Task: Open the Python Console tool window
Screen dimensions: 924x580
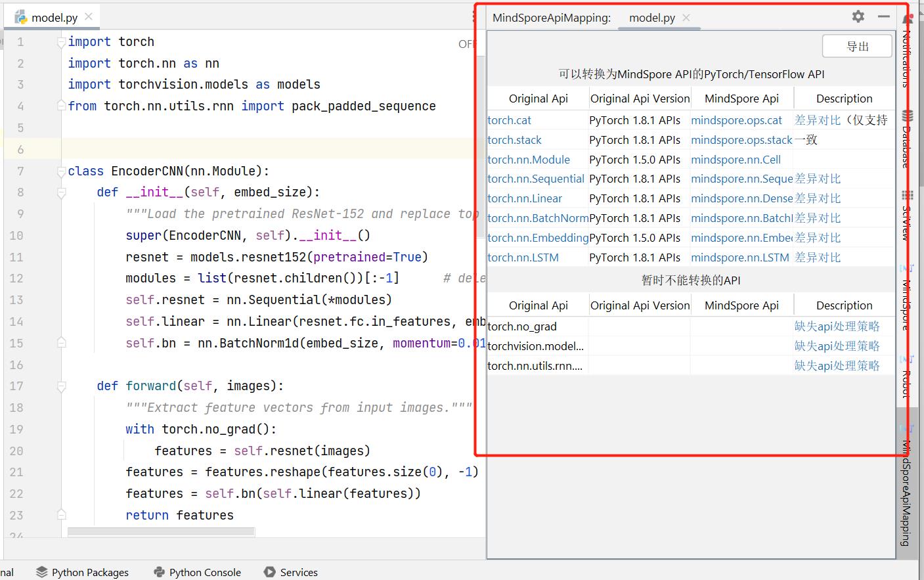Action: tap(197, 572)
